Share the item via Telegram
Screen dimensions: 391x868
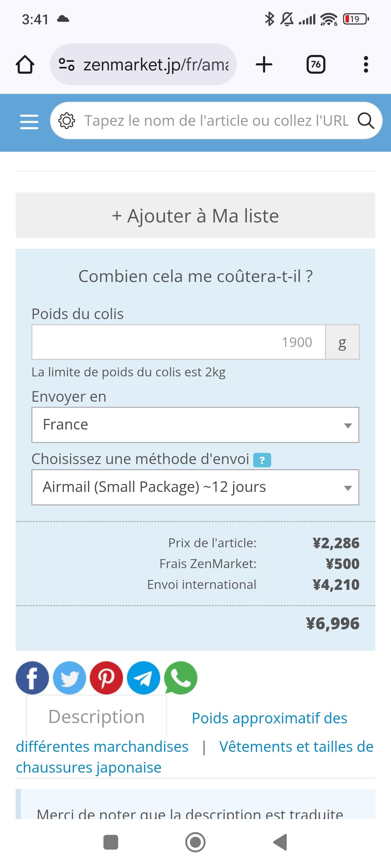143,678
